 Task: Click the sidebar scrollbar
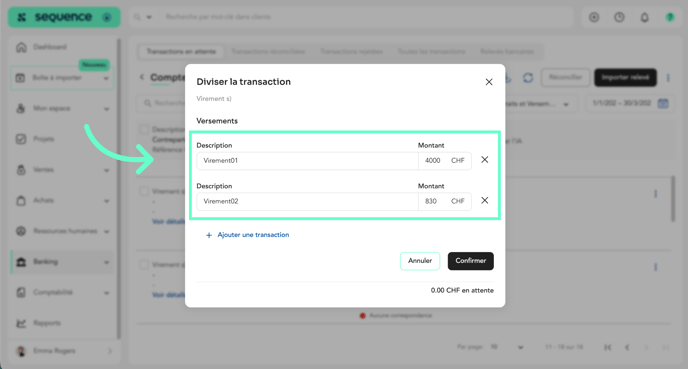coord(118,189)
